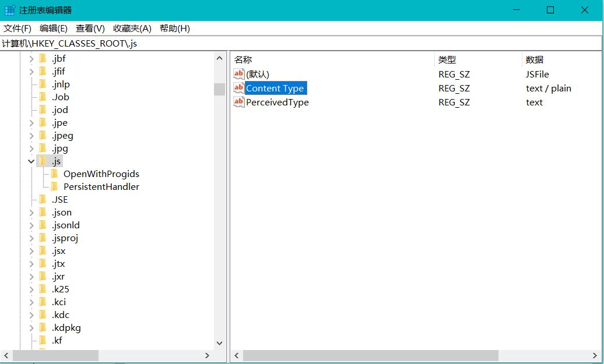Click the Registry Editor title bar icon
Screen dimensions: 604x364
tap(8, 9)
